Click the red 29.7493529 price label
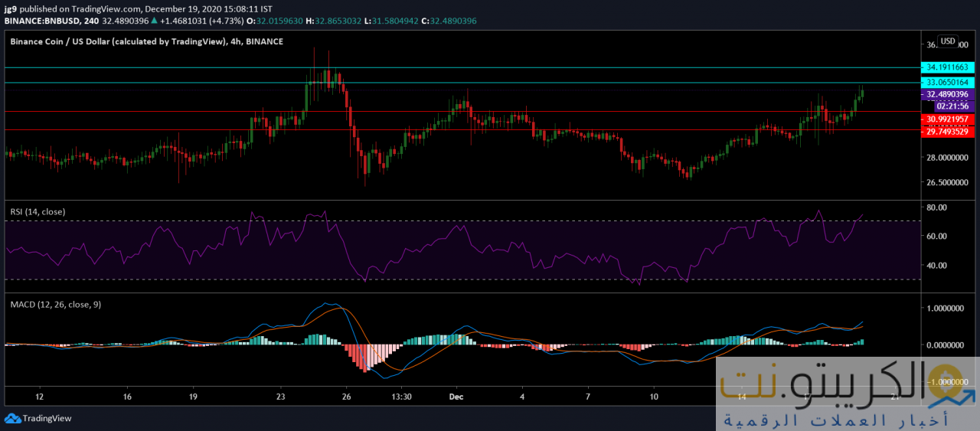The height and width of the screenshot is (431, 980). pos(949,132)
